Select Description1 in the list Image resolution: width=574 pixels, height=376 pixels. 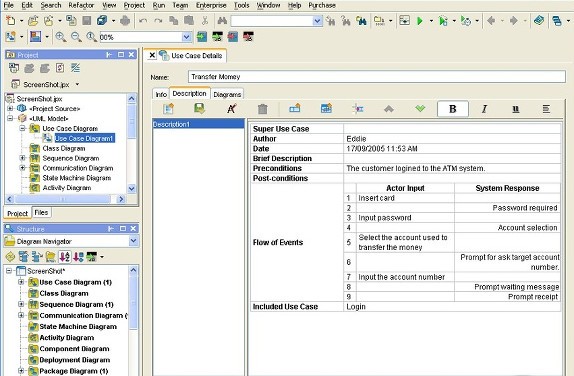(198, 124)
